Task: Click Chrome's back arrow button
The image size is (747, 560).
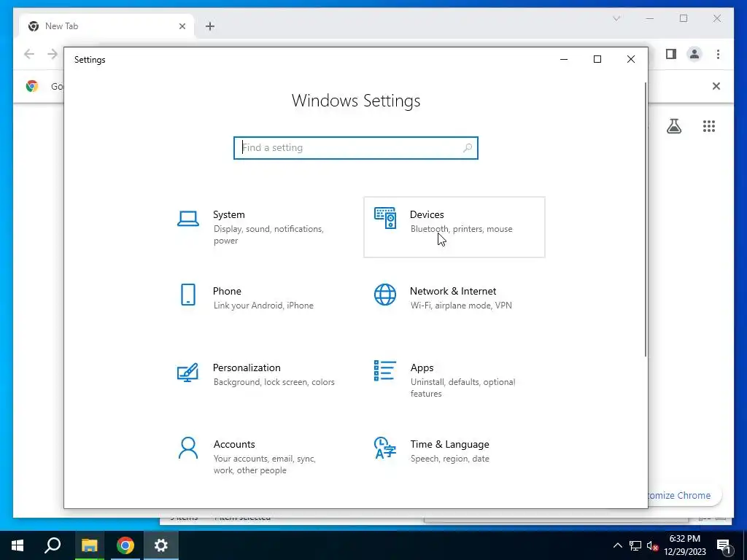Action: (x=29, y=54)
